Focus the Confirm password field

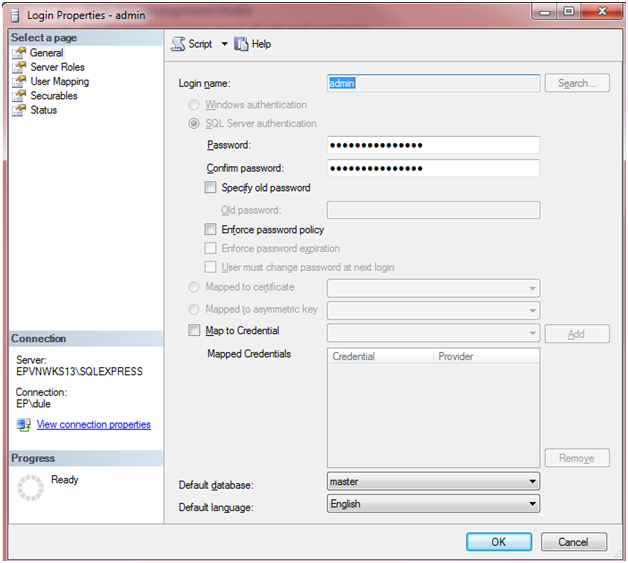click(x=433, y=169)
